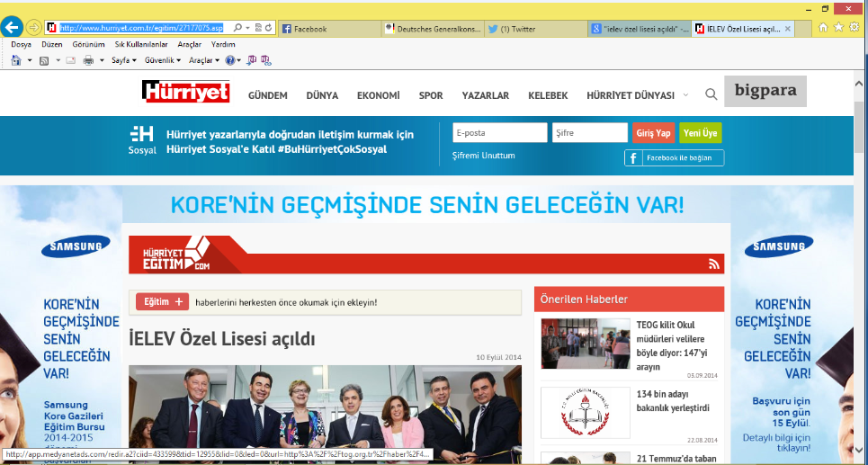
Task: Expand the Hürriyet Dünyası chevron
Action: 686,95
